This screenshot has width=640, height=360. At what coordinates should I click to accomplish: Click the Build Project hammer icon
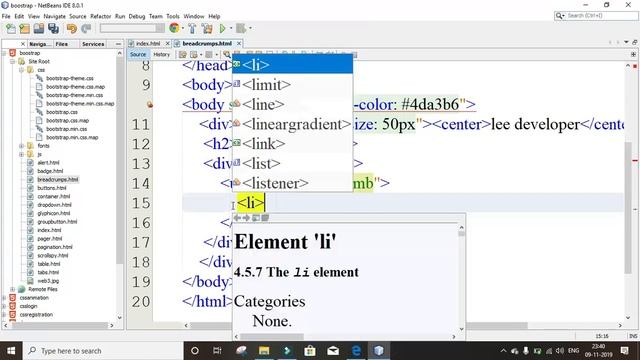click(x=192, y=29)
